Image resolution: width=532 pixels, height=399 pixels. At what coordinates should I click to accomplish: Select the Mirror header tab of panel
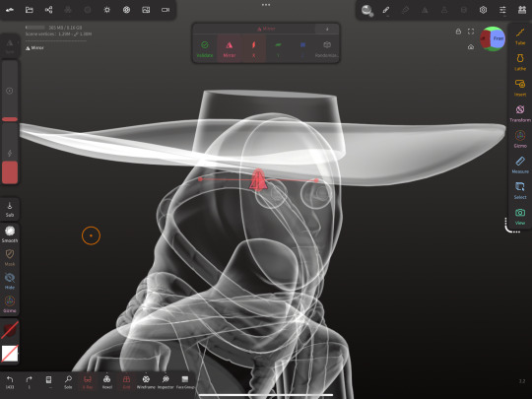pyautogui.click(x=266, y=29)
